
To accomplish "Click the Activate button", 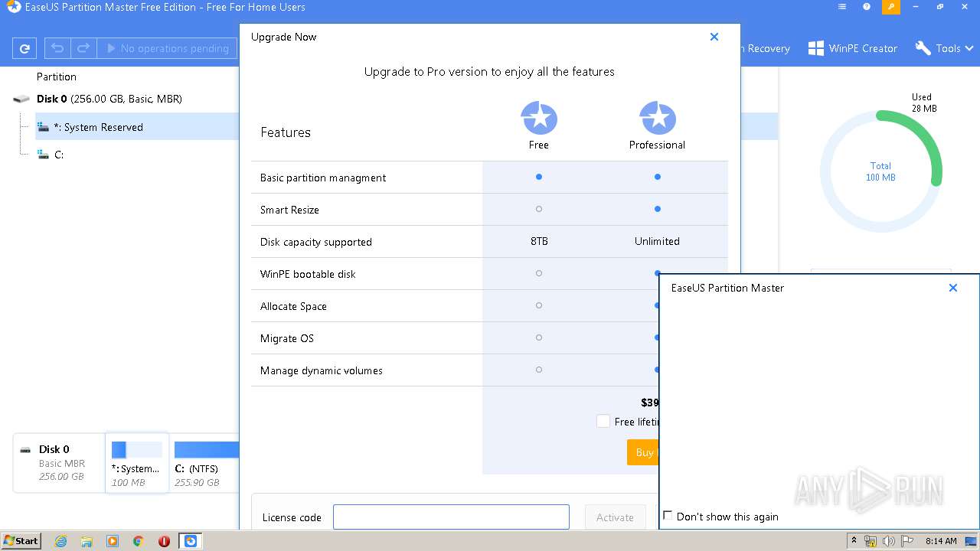I will click(x=615, y=517).
